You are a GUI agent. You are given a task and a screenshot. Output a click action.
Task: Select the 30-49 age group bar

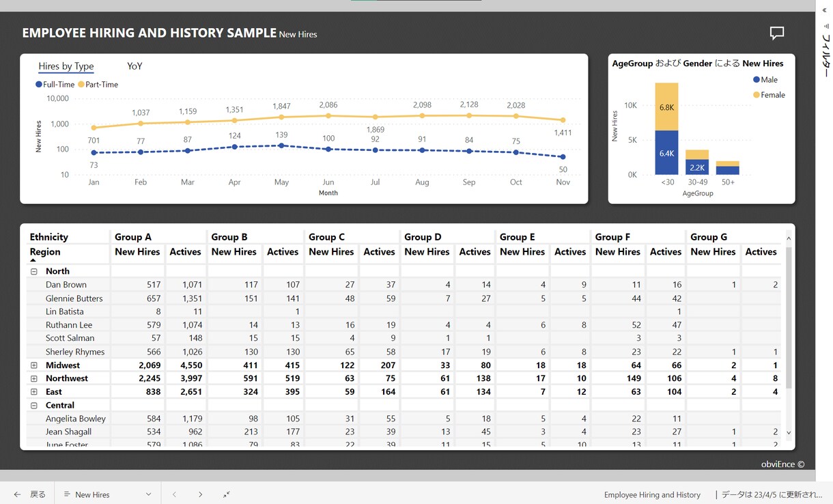click(697, 163)
